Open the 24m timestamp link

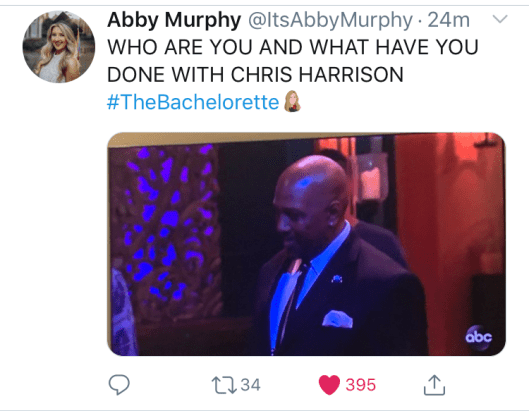click(449, 20)
